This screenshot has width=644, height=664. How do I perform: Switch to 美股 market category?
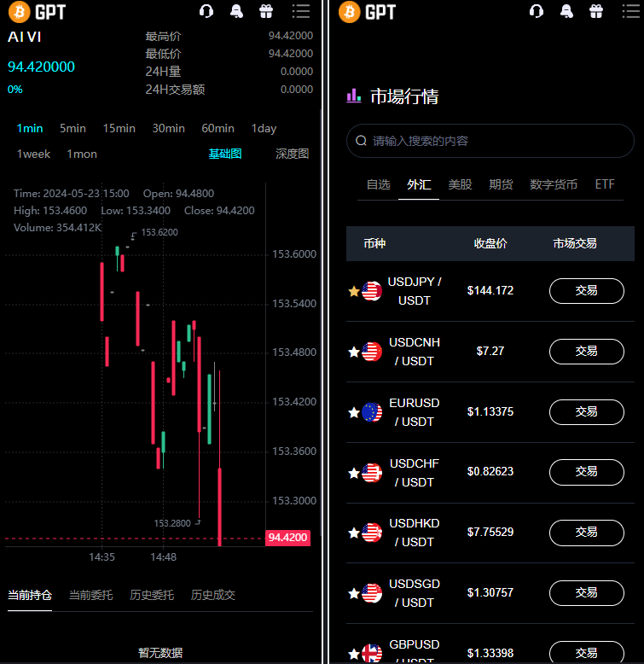coord(460,184)
